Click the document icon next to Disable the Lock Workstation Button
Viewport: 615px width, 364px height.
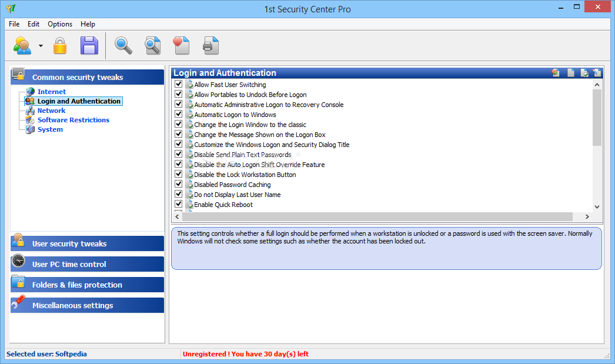point(189,175)
